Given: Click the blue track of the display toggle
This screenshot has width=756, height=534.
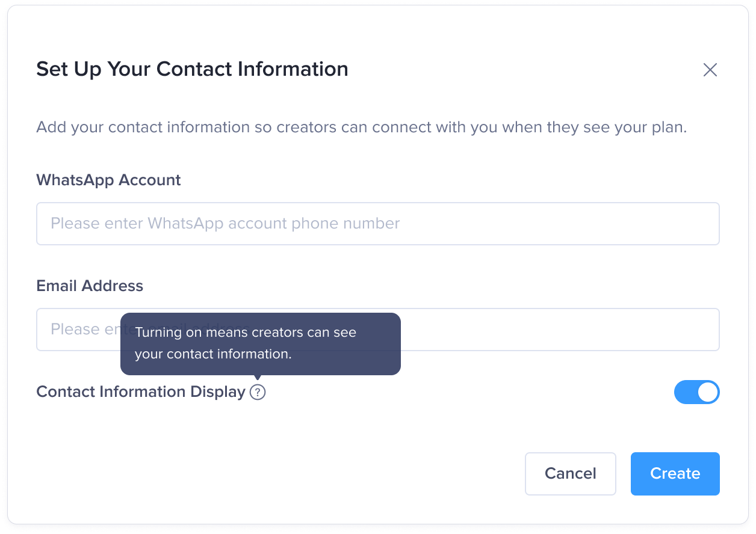Looking at the screenshot, I should [685, 392].
